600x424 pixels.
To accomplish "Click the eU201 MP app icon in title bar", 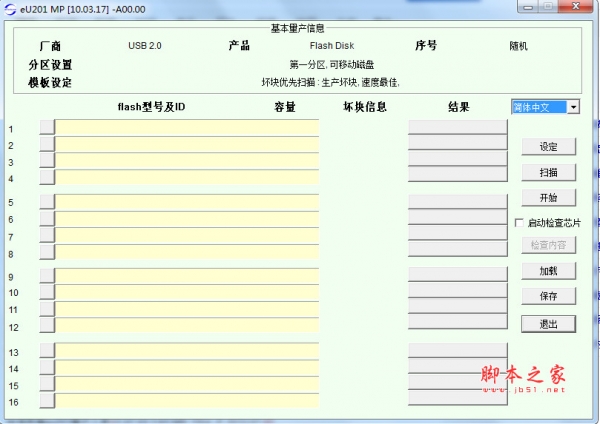I will coord(10,9).
